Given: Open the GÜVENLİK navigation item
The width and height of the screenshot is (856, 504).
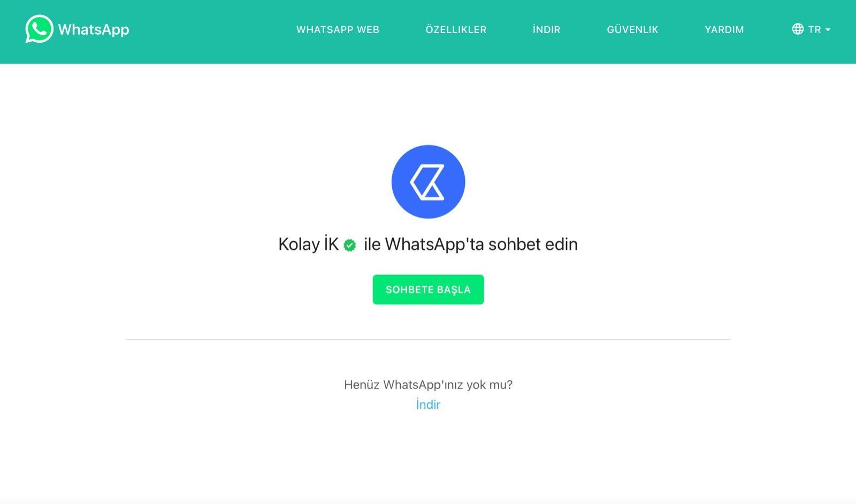Looking at the screenshot, I should [632, 30].
